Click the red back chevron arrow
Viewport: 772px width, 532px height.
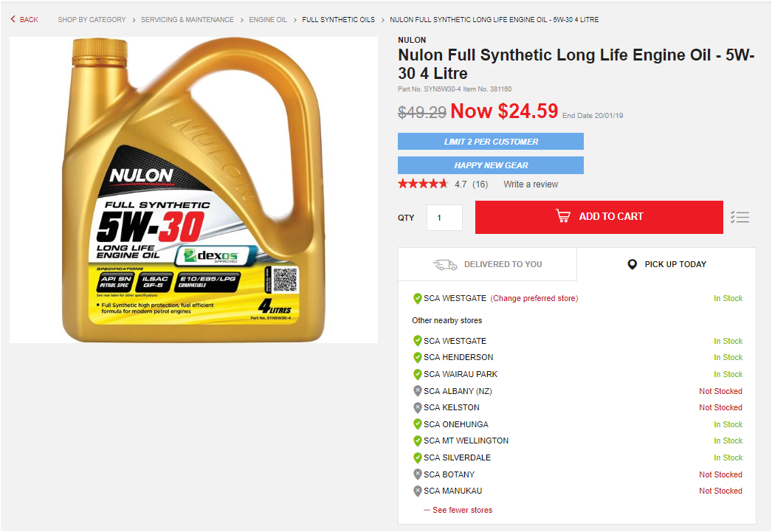pos(13,19)
